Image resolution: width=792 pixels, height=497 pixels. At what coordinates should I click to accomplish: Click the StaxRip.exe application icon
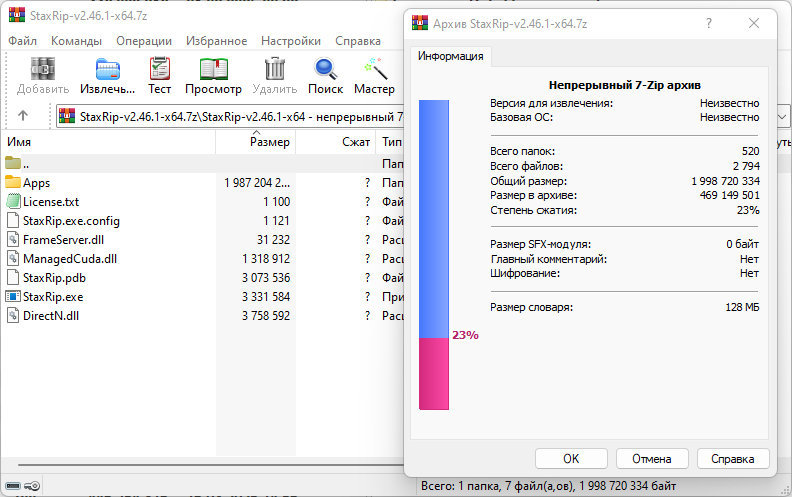point(13,296)
